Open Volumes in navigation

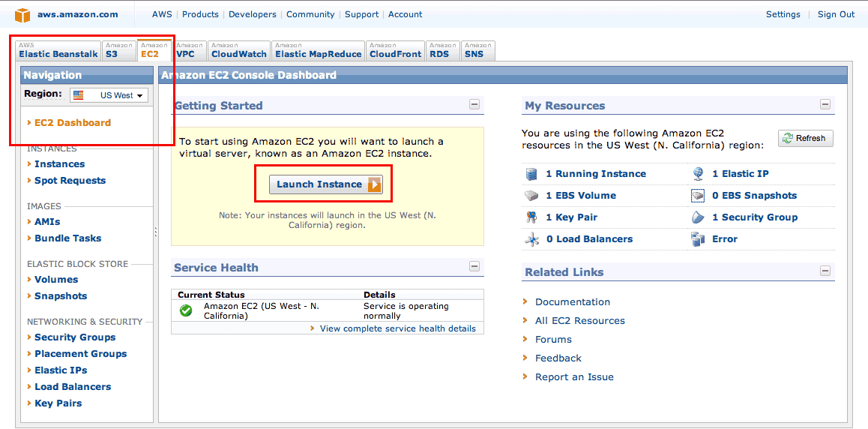56,280
